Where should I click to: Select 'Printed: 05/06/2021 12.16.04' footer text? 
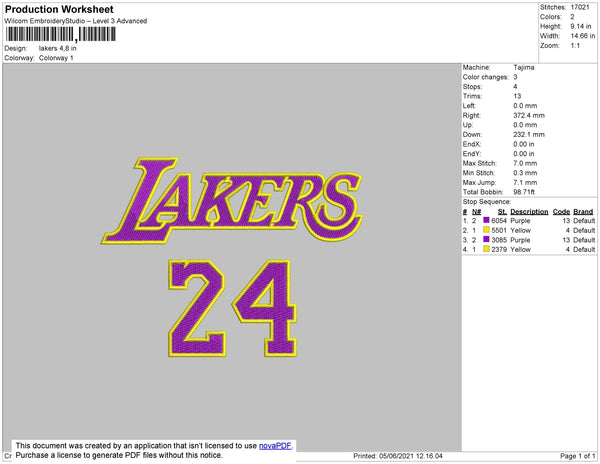(398, 456)
